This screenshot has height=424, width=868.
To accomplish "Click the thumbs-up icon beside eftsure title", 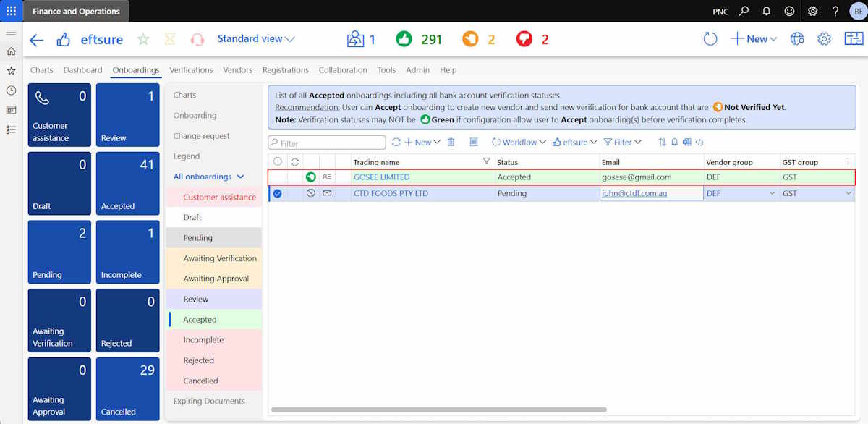I will point(64,40).
